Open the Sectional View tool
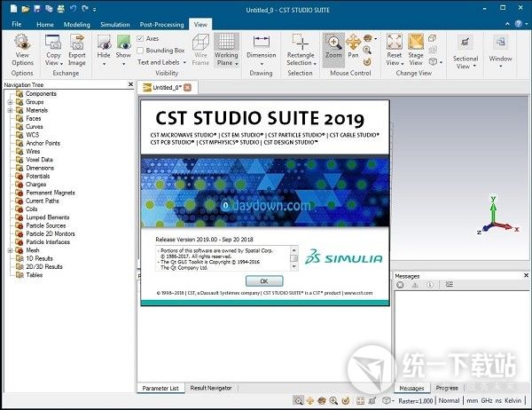This screenshot has height=410, width=532. pos(465,52)
